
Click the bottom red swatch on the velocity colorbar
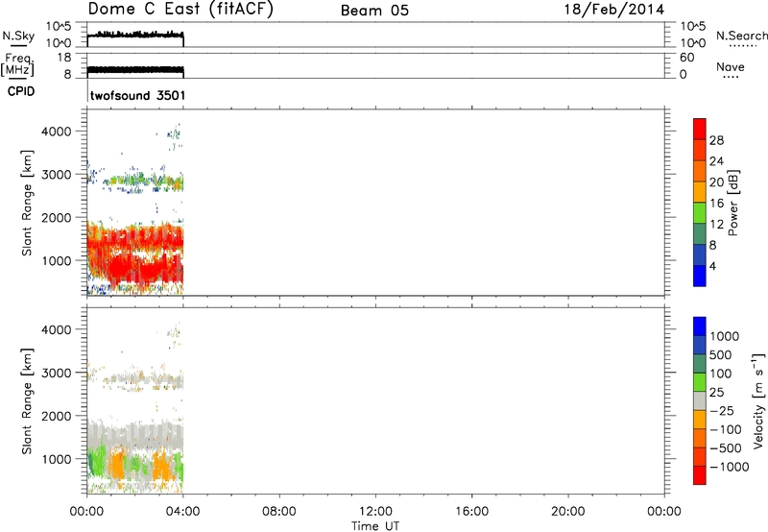[700, 475]
